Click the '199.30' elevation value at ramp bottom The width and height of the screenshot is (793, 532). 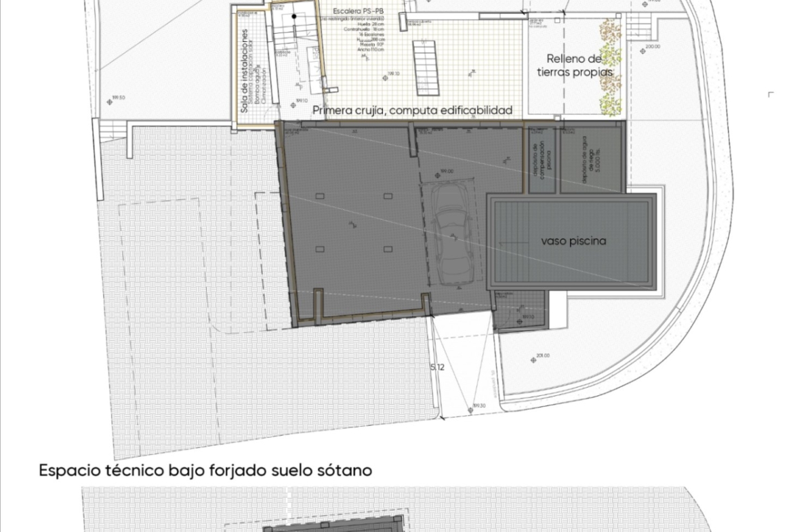coord(479,406)
